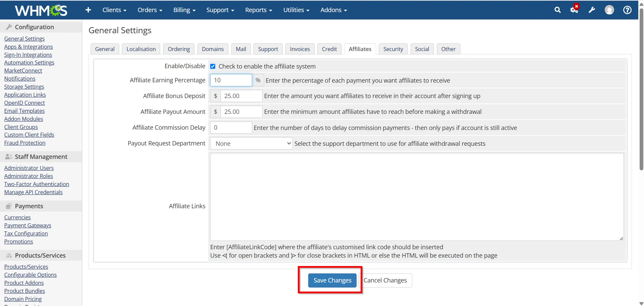Click the WHMCS logo
644x306 pixels.
click(41, 10)
